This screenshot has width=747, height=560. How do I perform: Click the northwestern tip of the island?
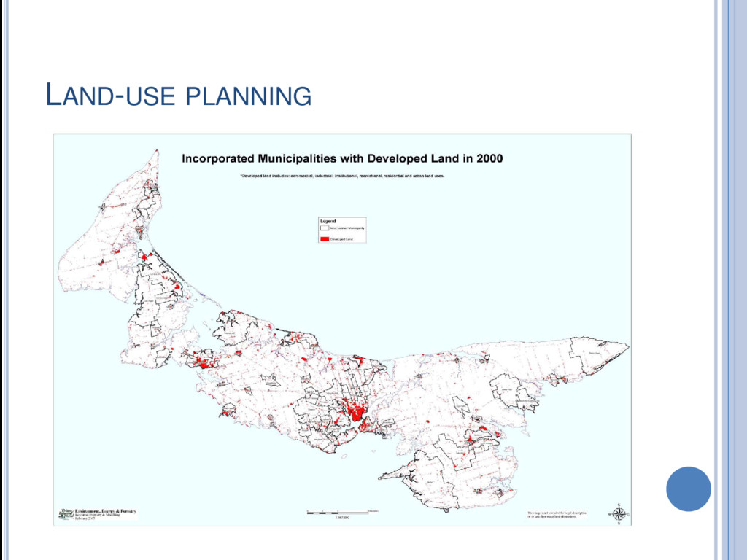point(155,152)
